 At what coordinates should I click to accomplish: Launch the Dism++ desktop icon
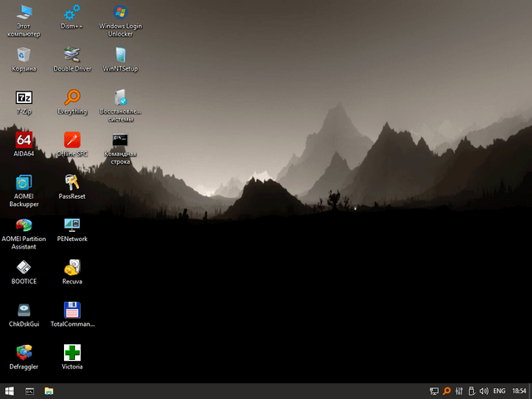coord(72,12)
